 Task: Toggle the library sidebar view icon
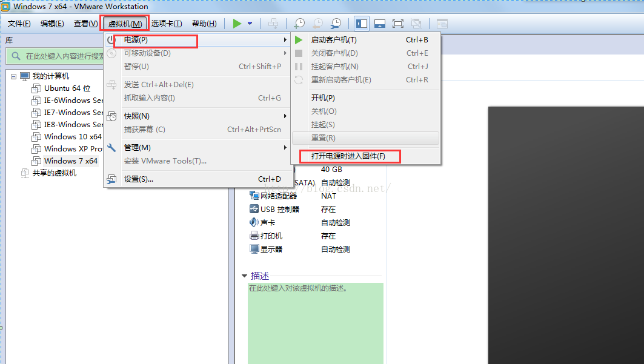[x=362, y=24]
